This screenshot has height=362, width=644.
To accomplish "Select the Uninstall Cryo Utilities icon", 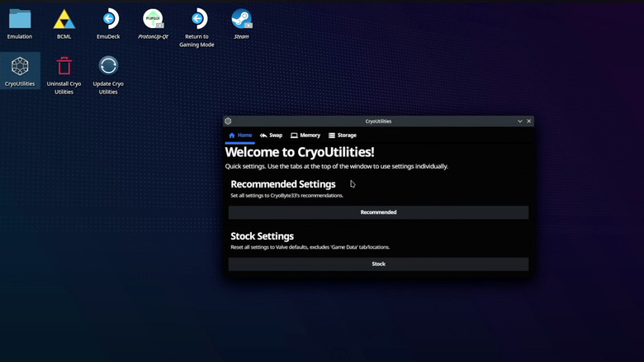I will [64, 75].
